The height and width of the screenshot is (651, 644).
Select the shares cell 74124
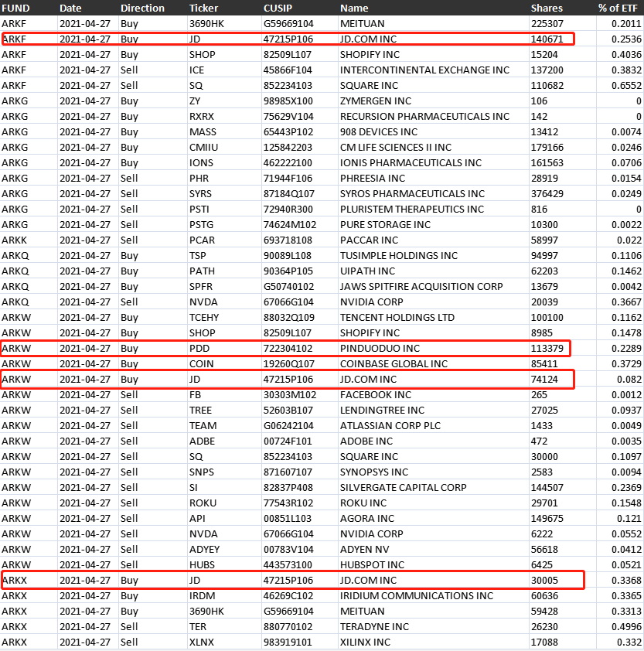(x=544, y=380)
